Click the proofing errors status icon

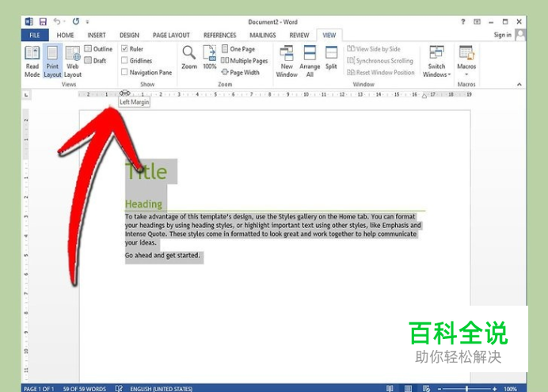pyautogui.click(x=119, y=389)
